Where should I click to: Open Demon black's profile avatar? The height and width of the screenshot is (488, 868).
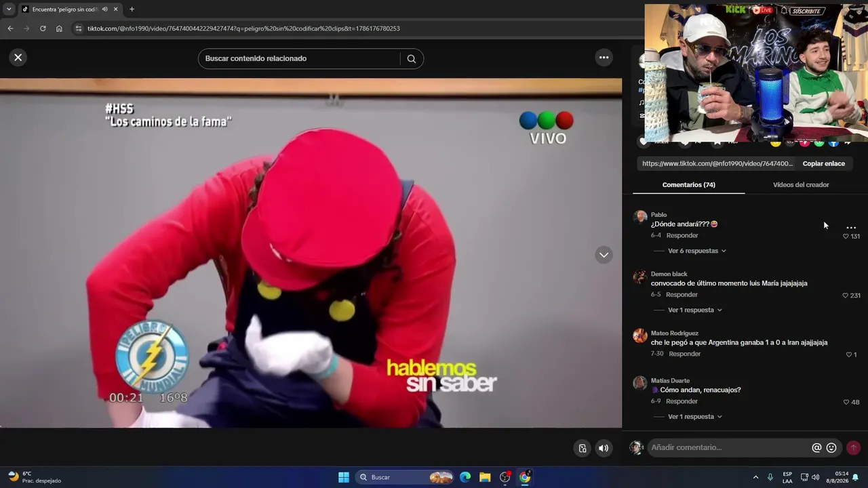pyautogui.click(x=640, y=277)
